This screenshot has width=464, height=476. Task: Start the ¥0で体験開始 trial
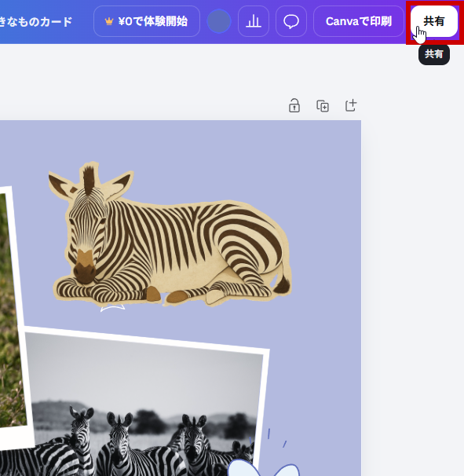147,21
